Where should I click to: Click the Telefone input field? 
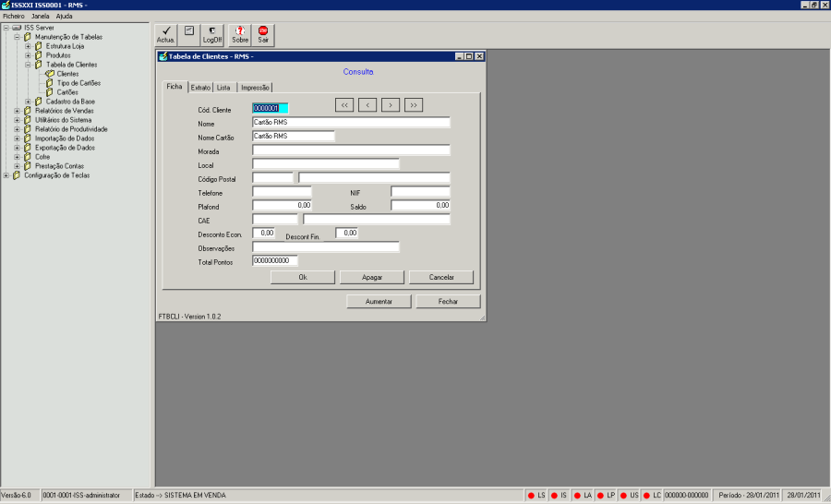pos(282,191)
